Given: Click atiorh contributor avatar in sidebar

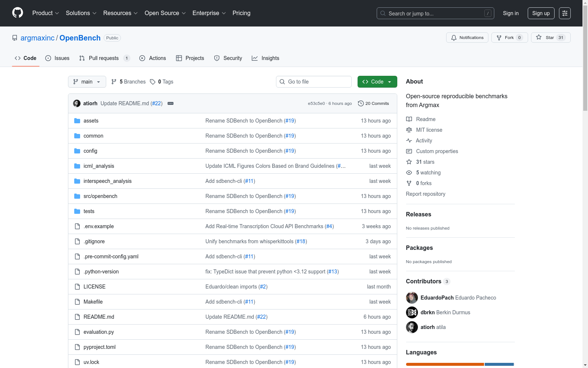Looking at the screenshot, I should (x=412, y=327).
